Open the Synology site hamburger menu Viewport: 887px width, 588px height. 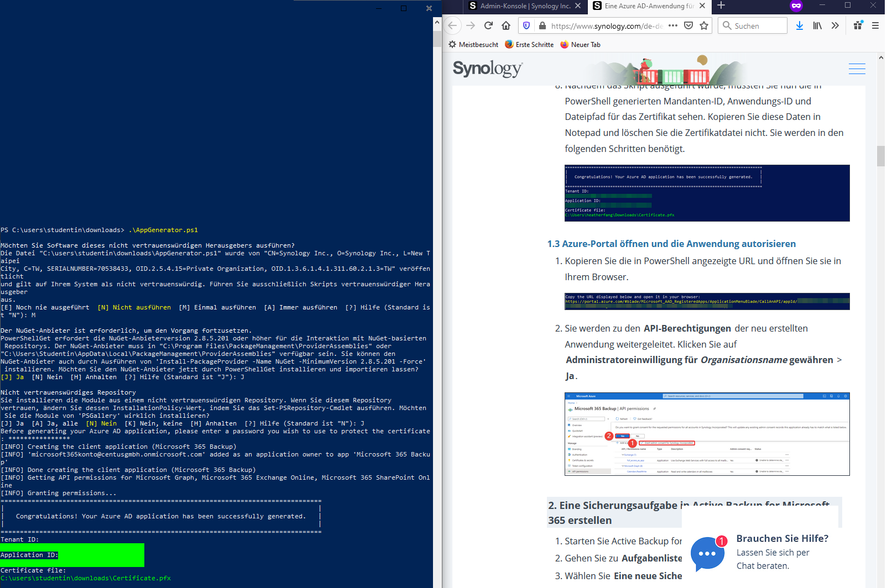(857, 69)
